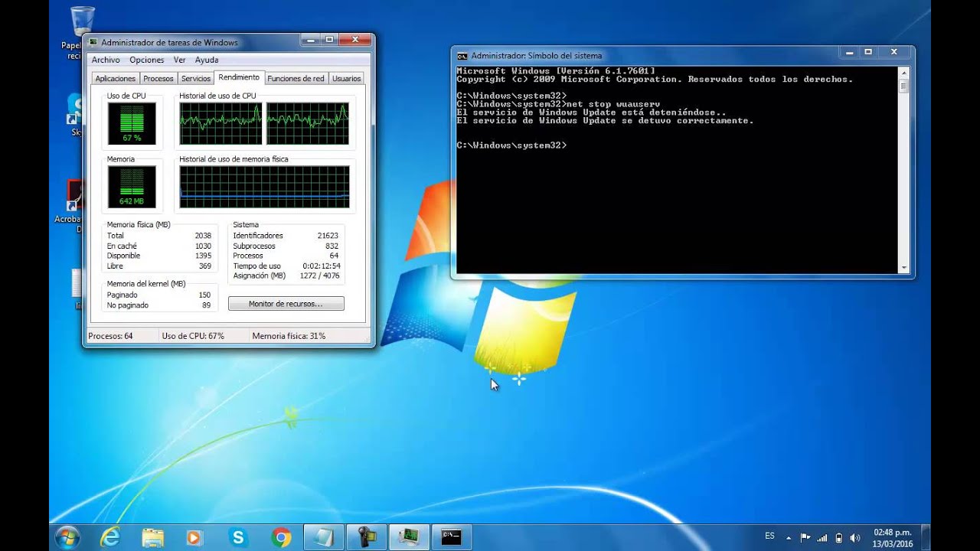Open the Opciones menu
The width and height of the screenshot is (980, 551).
pos(147,60)
